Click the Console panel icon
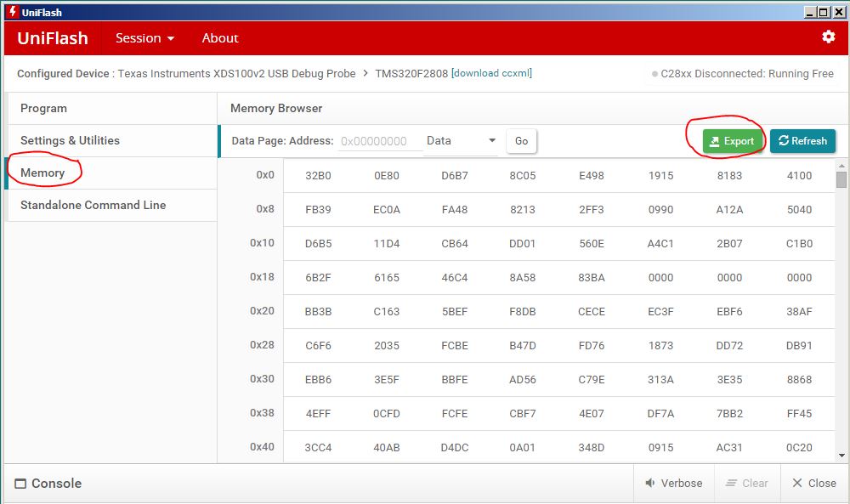 click(x=20, y=484)
